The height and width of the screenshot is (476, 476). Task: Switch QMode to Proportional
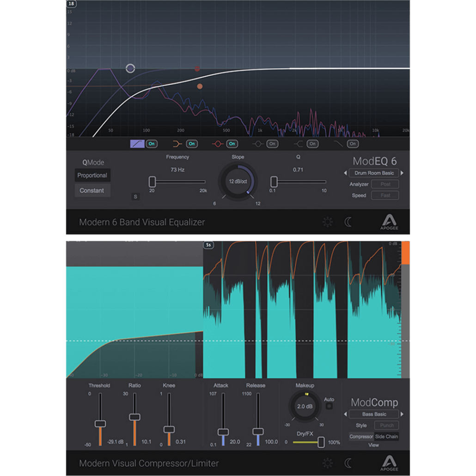[x=92, y=175]
